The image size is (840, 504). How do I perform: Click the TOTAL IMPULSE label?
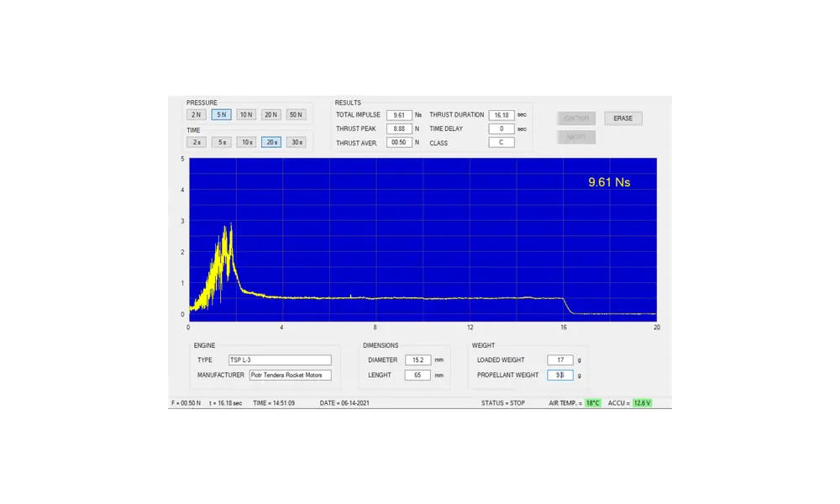(x=358, y=115)
